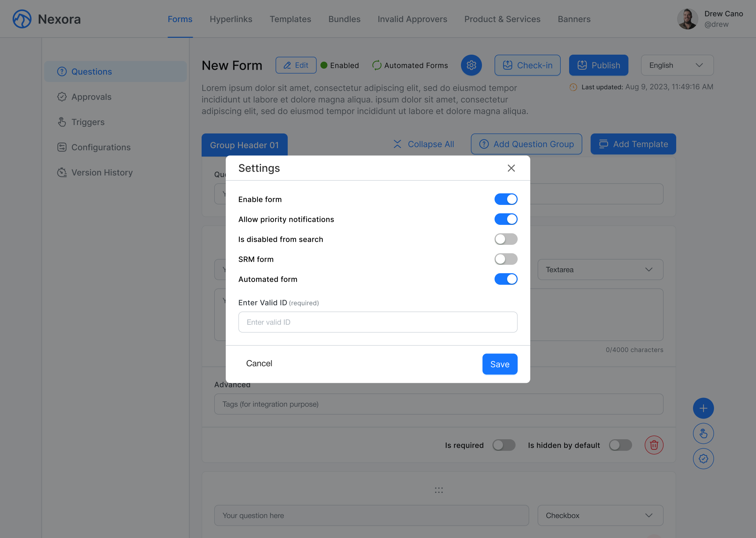Click the Automated Forms refresh icon
The width and height of the screenshot is (756, 538).
point(376,65)
